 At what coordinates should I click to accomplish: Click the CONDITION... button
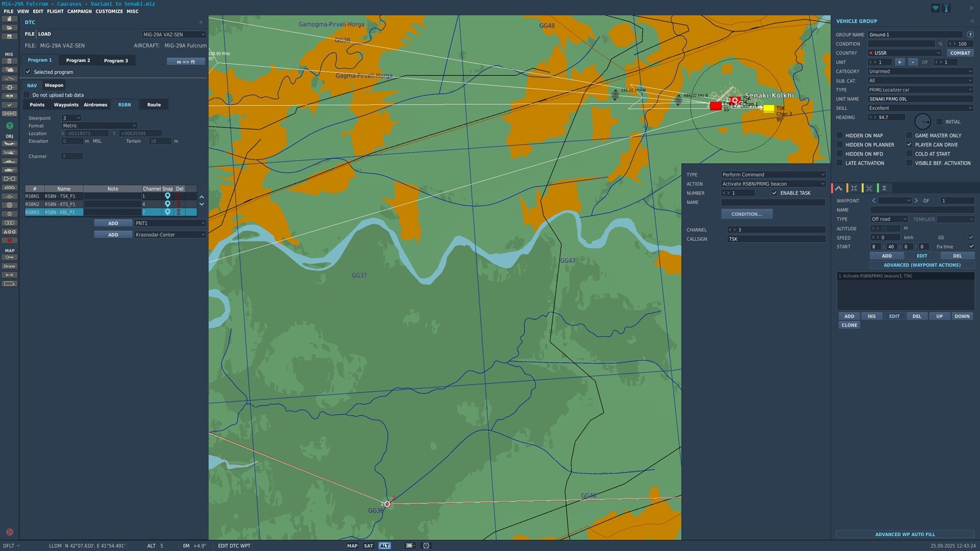point(746,214)
